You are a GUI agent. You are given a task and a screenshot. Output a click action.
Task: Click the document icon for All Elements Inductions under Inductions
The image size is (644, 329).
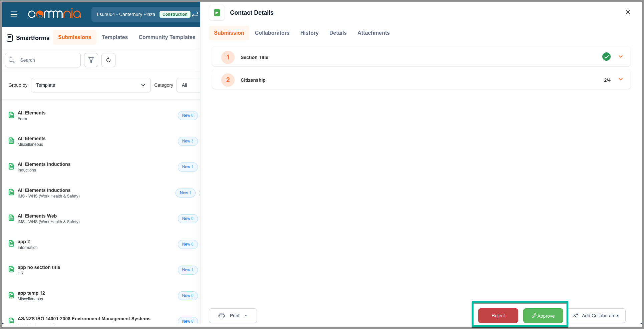(x=11, y=167)
